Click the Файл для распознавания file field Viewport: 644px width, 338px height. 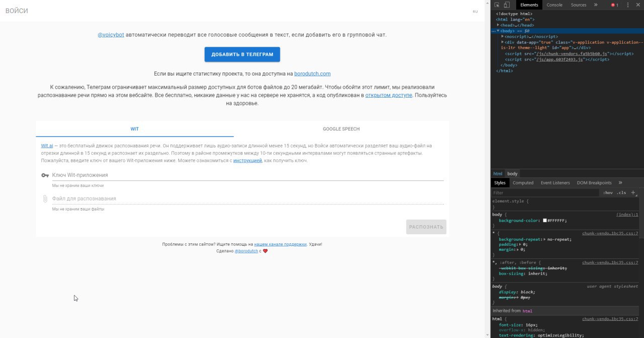pos(248,198)
